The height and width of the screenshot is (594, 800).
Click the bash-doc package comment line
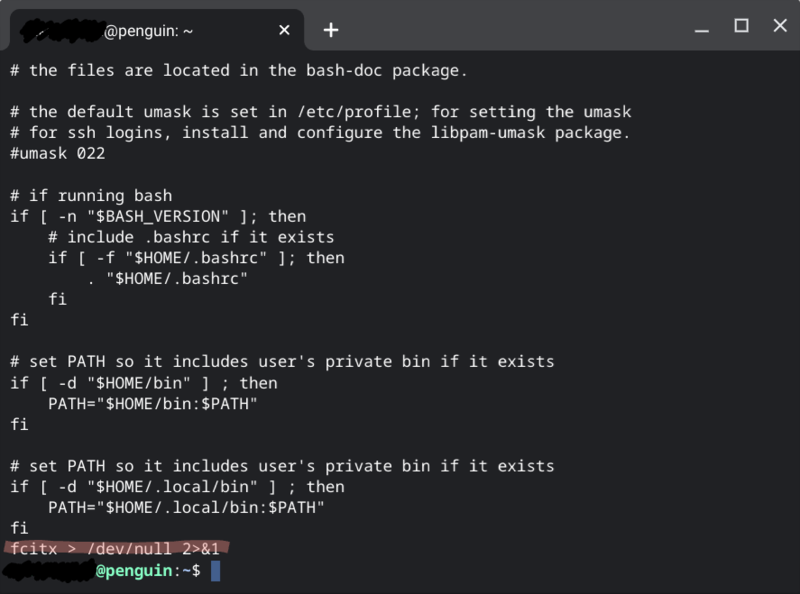pos(239,70)
